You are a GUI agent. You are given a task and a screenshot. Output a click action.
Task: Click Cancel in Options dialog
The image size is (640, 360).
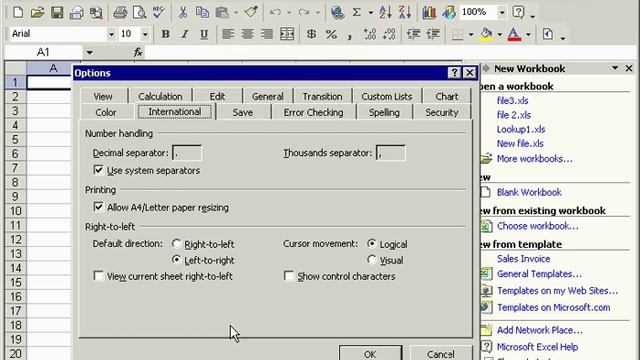440,353
